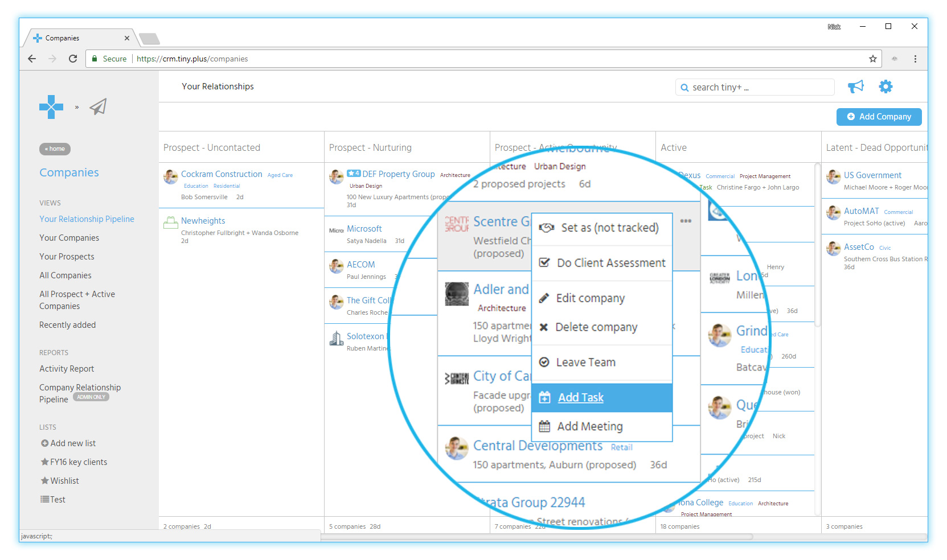
Task: Choose Edit company from the context menu
Action: [602, 298]
